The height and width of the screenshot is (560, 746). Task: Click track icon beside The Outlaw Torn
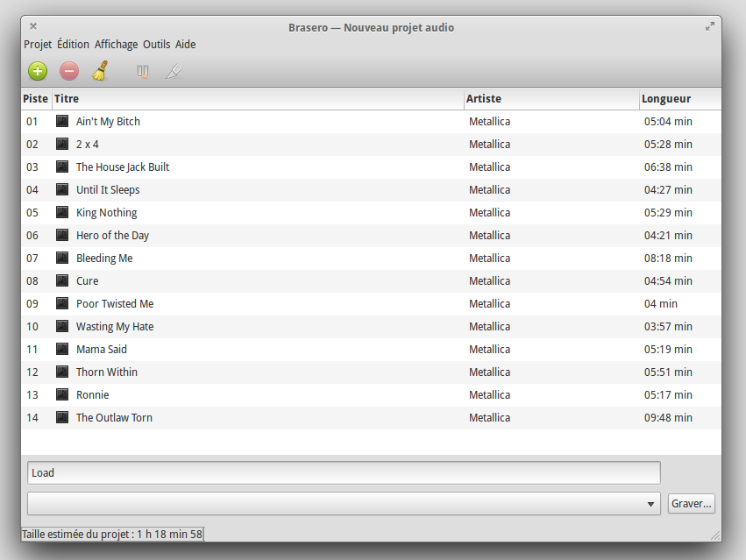[62, 417]
